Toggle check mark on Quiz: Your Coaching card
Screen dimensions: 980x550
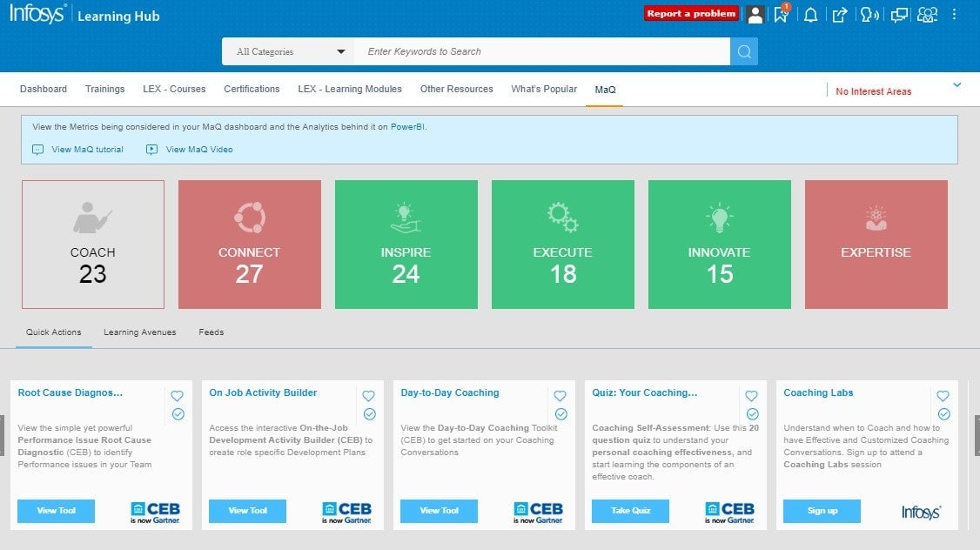(x=753, y=414)
